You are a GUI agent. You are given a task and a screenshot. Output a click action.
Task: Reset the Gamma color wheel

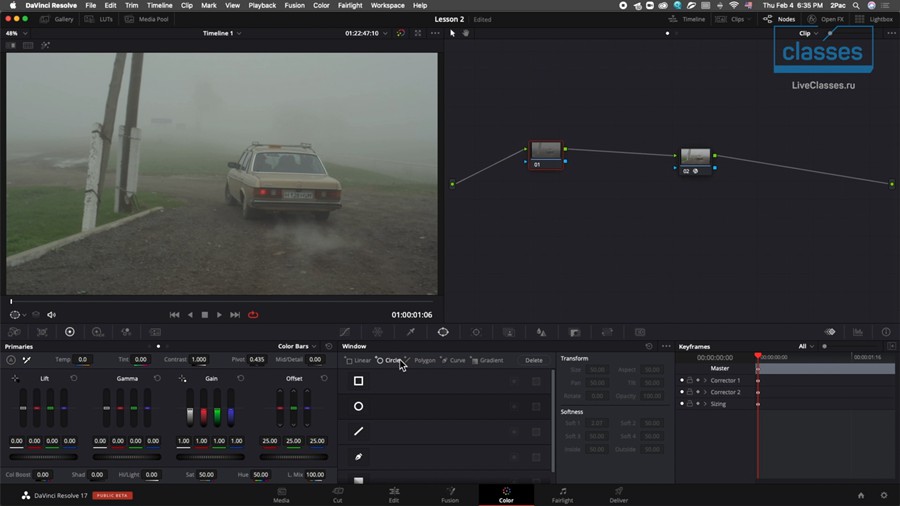point(157,379)
